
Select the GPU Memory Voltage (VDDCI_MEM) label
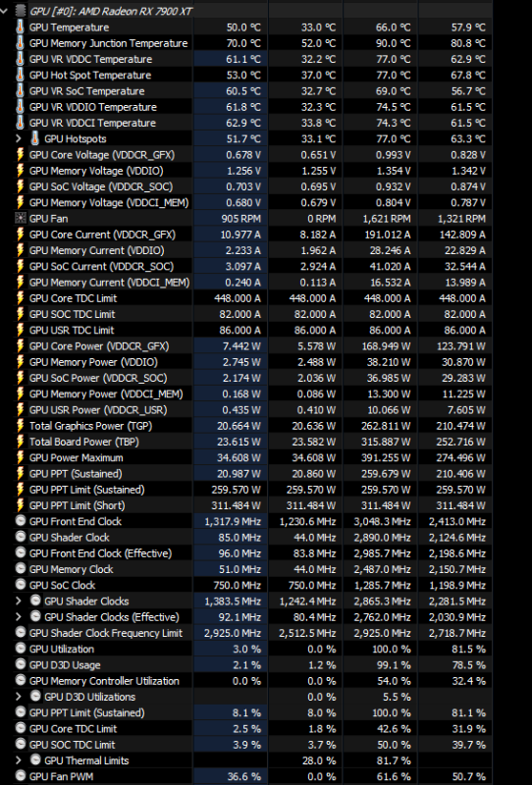click(109, 203)
